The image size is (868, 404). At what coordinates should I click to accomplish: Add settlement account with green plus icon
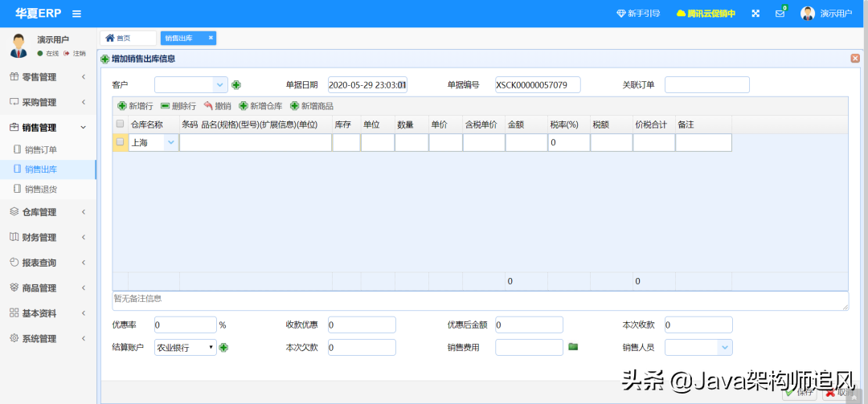pyautogui.click(x=223, y=348)
